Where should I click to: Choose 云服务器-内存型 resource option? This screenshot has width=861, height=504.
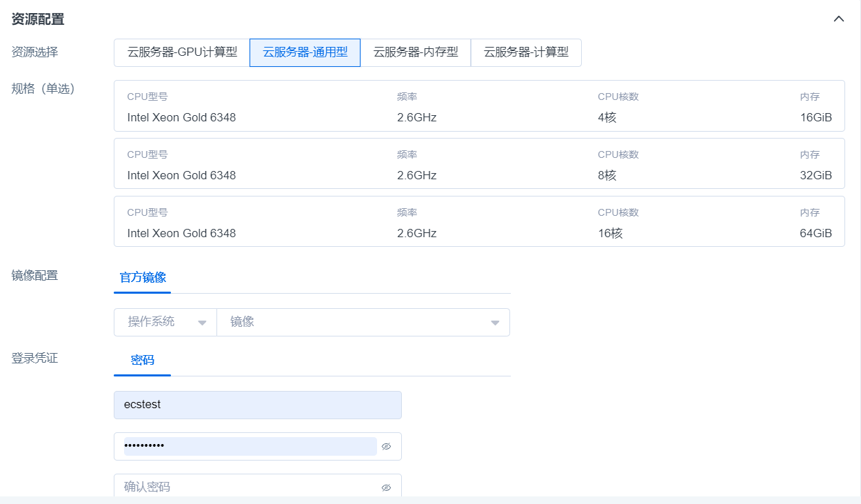coord(416,52)
